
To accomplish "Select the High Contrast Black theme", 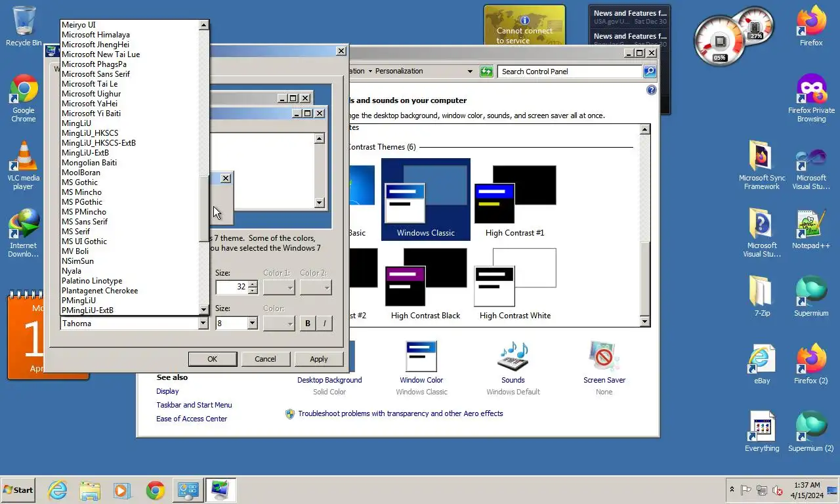I will 426,283.
